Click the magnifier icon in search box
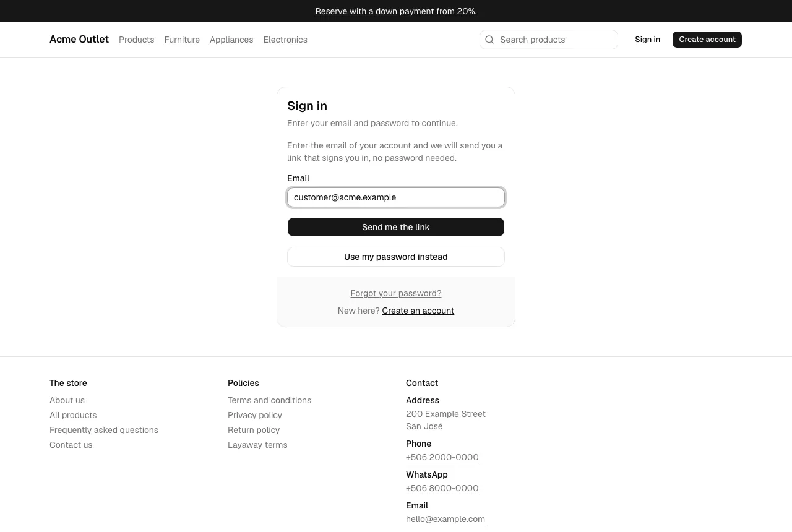The height and width of the screenshot is (532, 792). [x=489, y=40]
